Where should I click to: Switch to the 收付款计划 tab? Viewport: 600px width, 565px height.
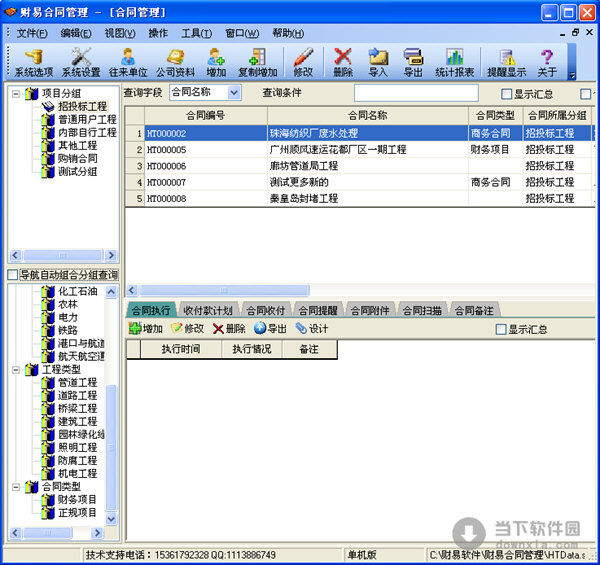(208, 310)
